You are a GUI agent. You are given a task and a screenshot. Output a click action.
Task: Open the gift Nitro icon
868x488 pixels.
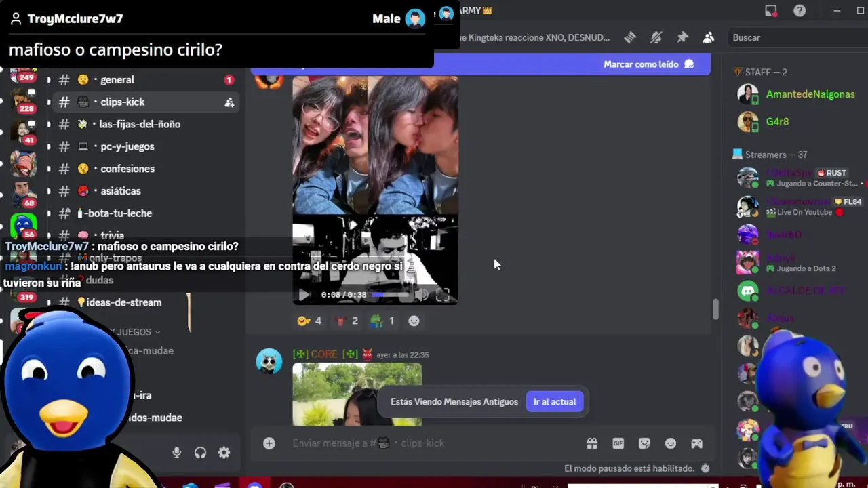[592, 443]
